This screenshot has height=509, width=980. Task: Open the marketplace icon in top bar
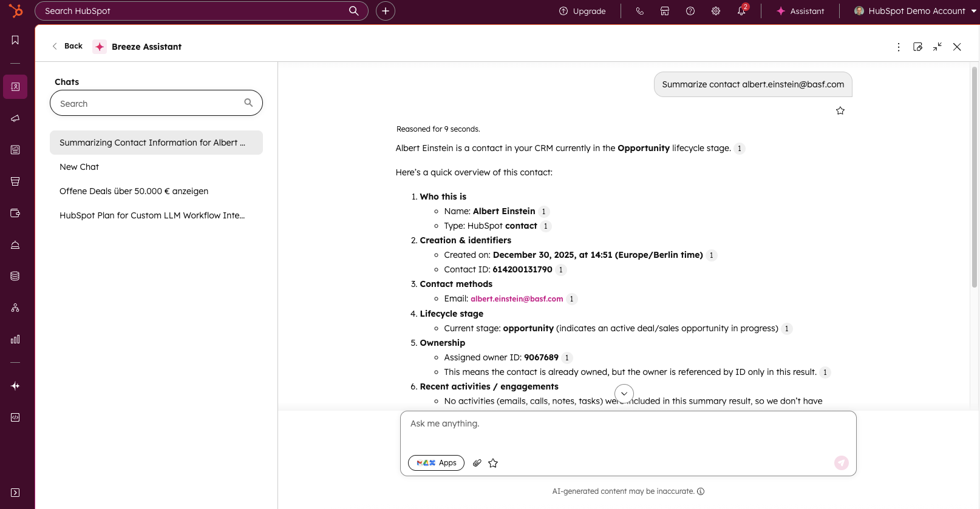point(665,11)
